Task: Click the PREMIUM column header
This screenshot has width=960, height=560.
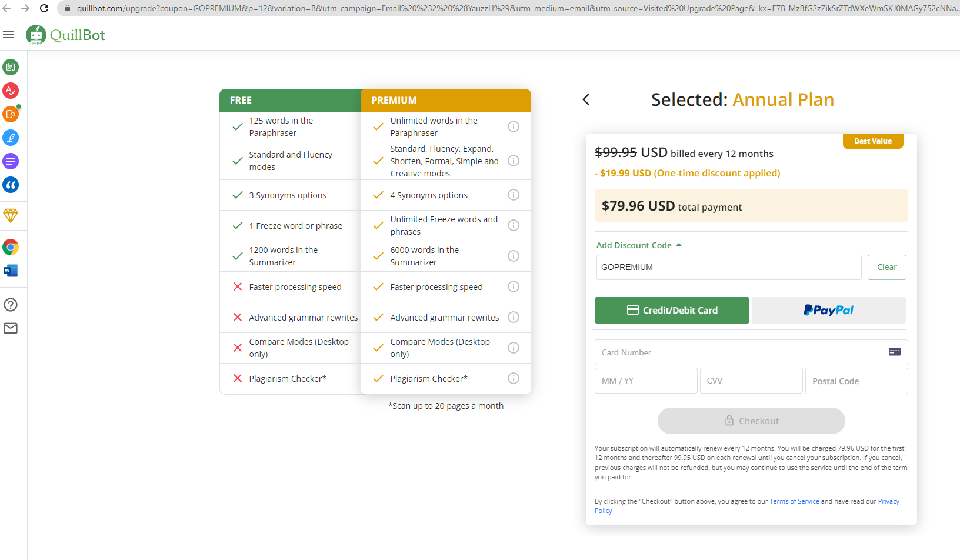Action: tap(446, 100)
